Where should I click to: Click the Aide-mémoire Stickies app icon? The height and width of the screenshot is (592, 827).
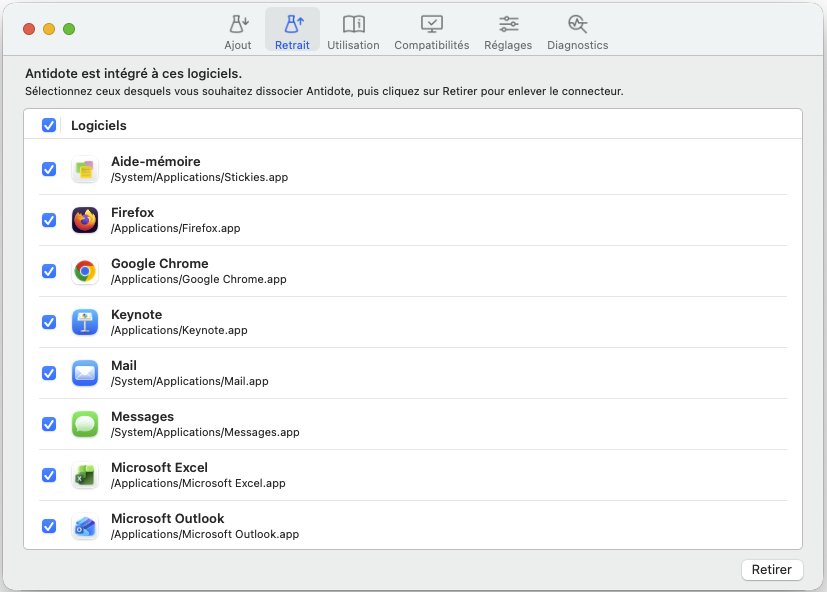(85, 169)
